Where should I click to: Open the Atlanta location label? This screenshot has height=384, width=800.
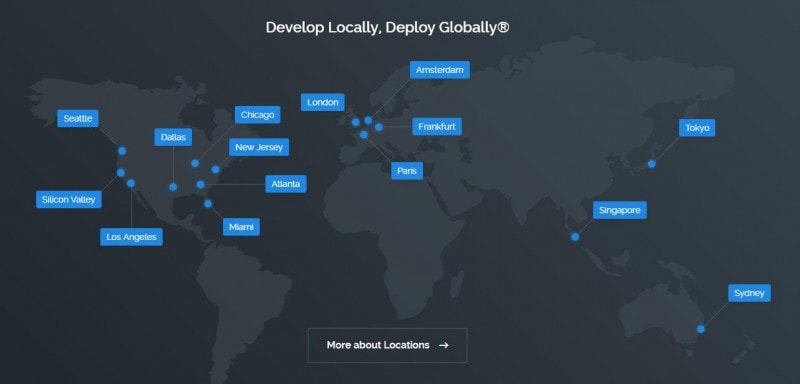click(x=286, y=184)
